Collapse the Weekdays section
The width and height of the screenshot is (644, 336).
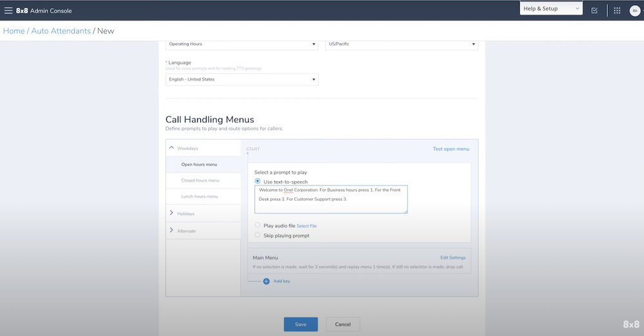tap(172, 148)
